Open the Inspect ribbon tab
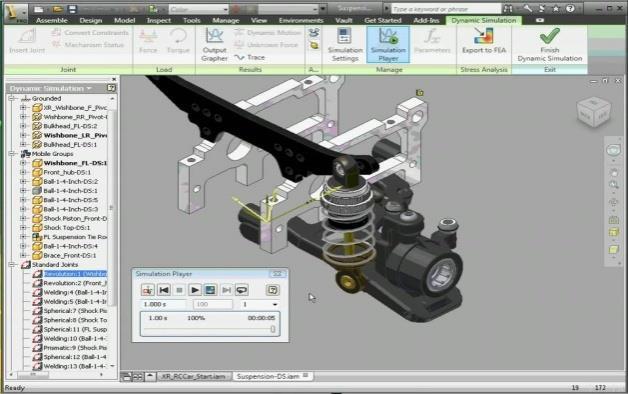 point(159,20)
